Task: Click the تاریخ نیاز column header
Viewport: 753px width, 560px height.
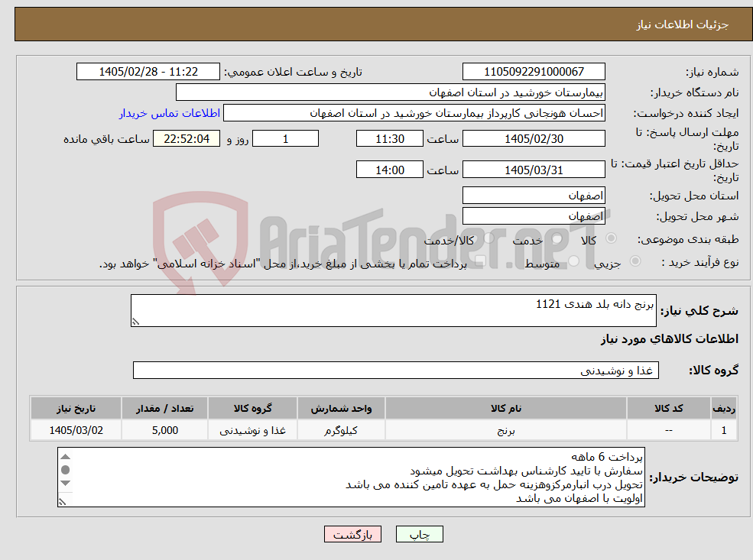Action: tap(76, 409)
